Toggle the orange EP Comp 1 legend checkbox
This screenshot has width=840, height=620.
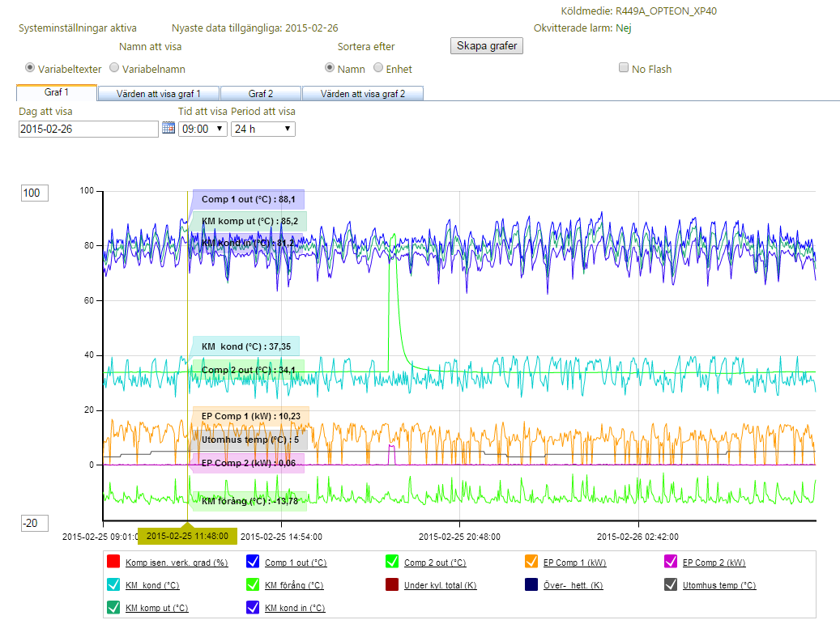click(531, 562)
